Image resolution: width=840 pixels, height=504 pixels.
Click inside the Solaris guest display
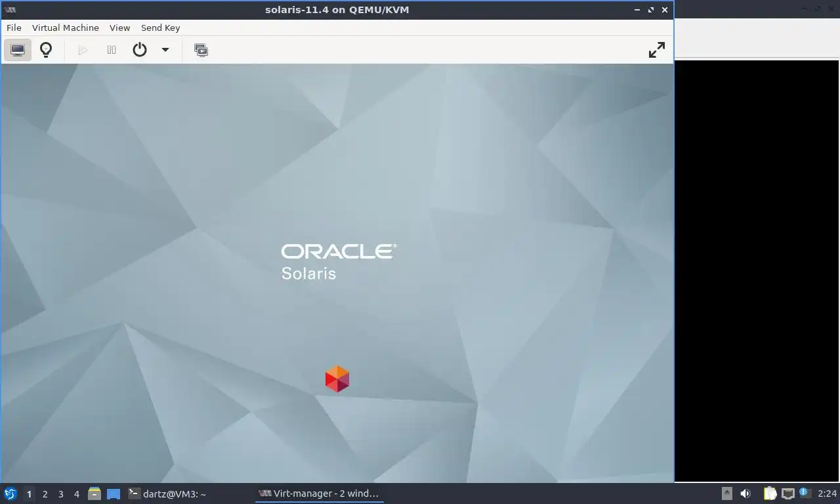[x=337, y=273]
